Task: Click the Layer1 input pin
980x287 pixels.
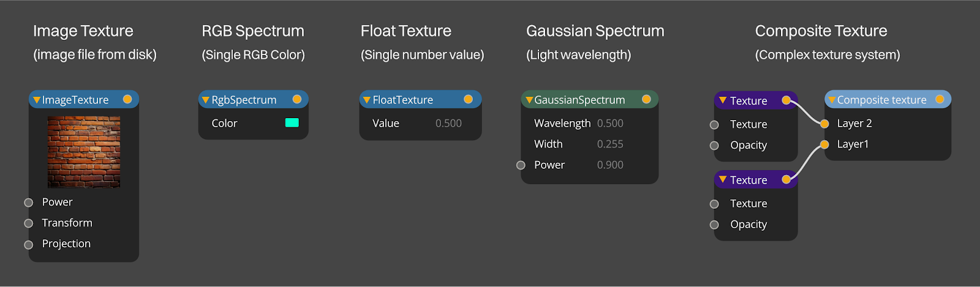Action: point(824,144)
